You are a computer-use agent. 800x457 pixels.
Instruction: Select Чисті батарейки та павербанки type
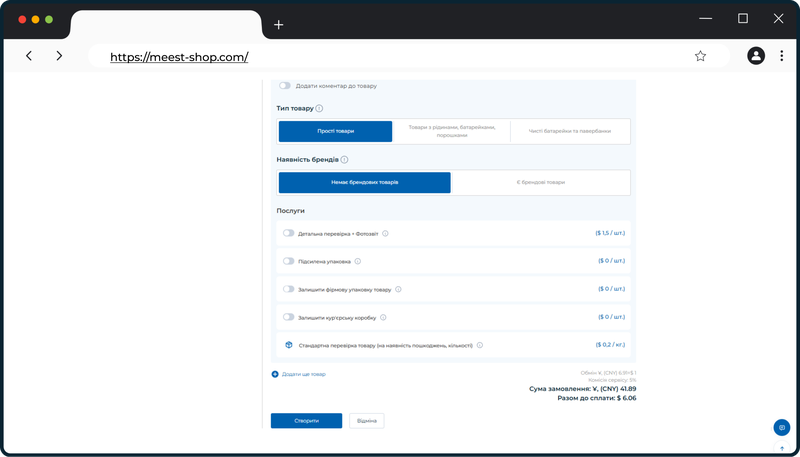pyautogui.click(x=569, y=131)
